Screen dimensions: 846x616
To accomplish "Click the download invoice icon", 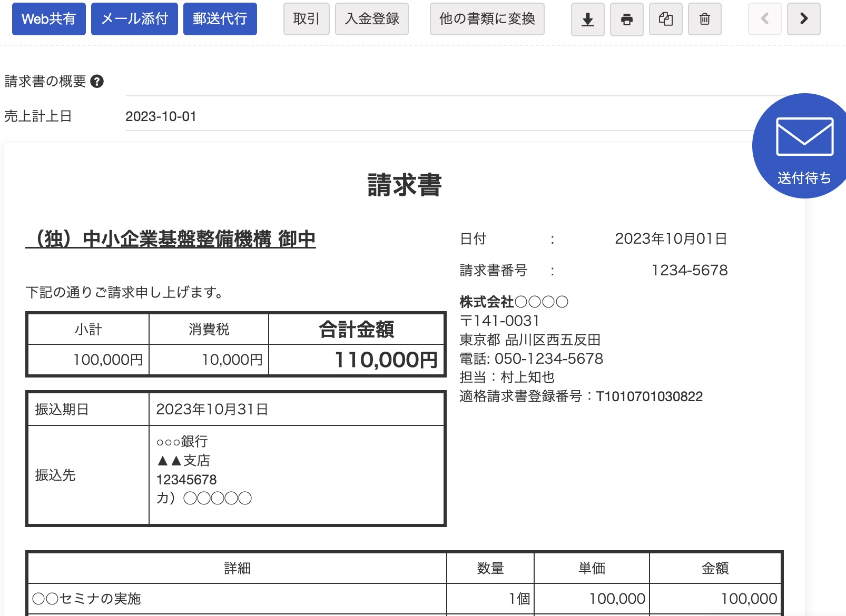I will [587, 19].
